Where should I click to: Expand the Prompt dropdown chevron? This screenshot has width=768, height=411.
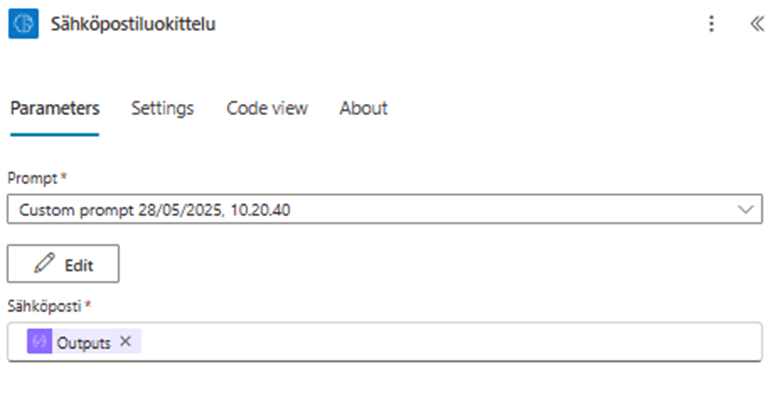tap(744, 210)
